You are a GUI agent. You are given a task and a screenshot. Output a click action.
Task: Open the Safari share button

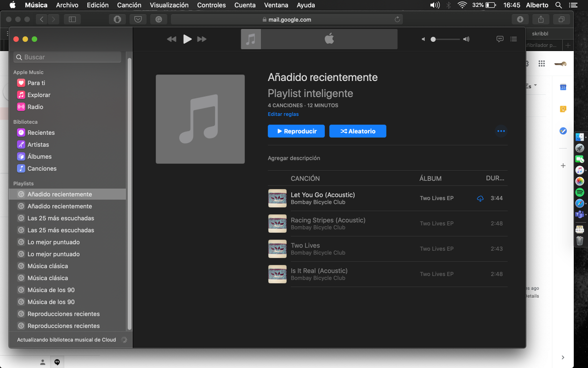tap(541, 20)
